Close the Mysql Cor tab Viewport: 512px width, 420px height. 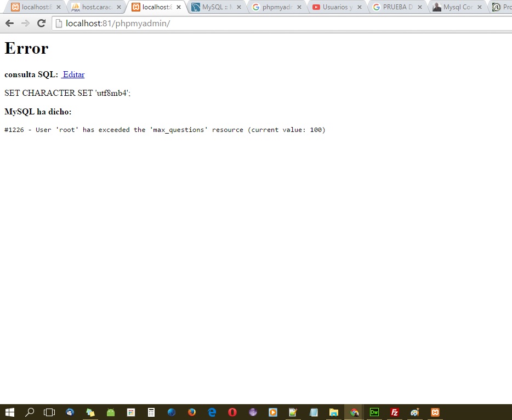(x=480, y=7)
